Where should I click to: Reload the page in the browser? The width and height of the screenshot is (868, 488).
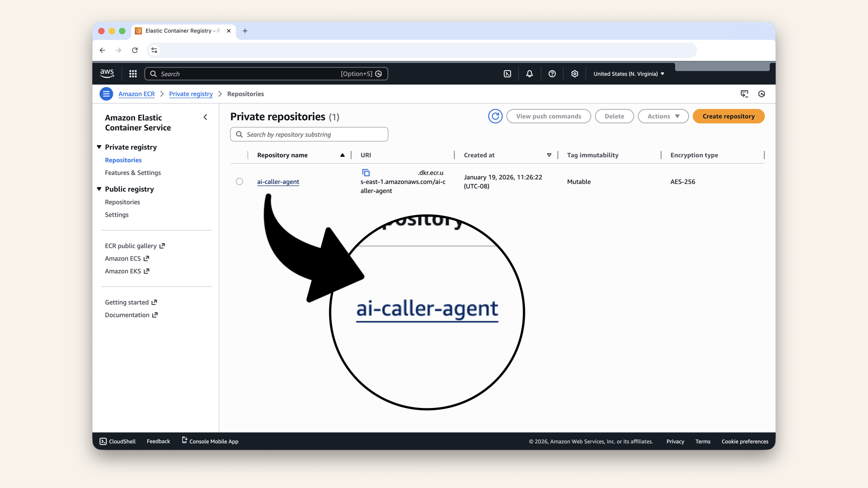click(x=135, y=50)
